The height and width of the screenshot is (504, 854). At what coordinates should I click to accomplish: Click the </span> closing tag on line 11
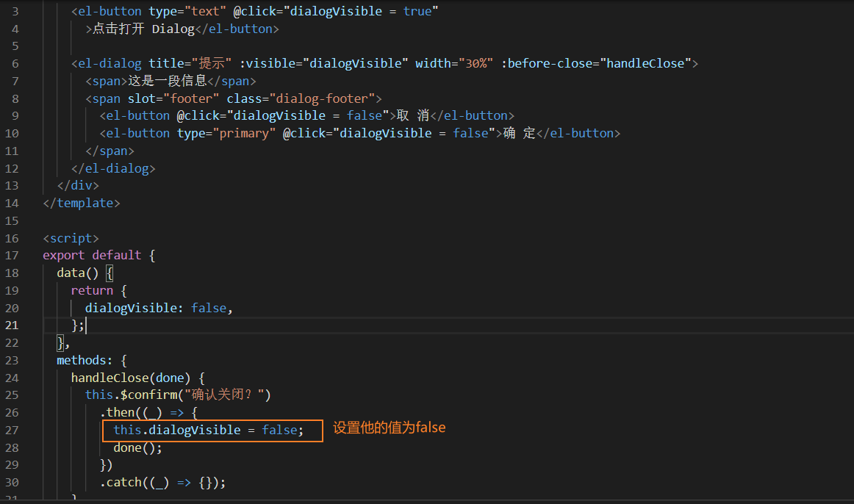[x=110, y=151]
